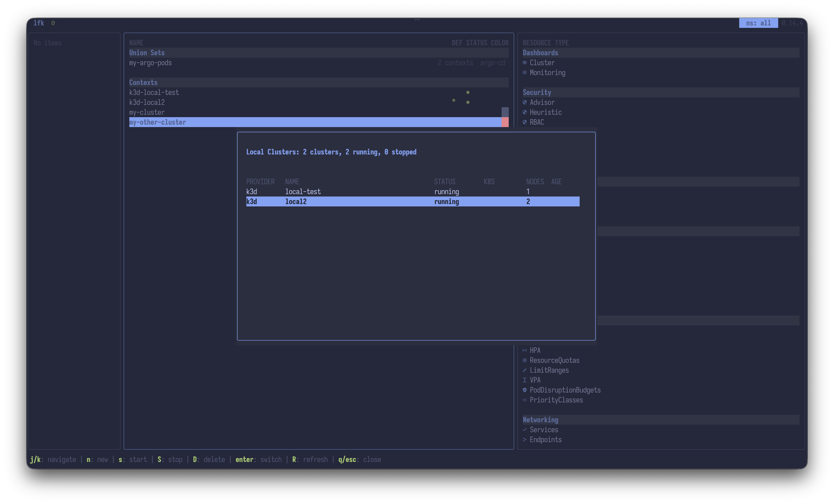Click the 'n: new' cluster hint
834x504 pixels.
[x=97, y=459]
